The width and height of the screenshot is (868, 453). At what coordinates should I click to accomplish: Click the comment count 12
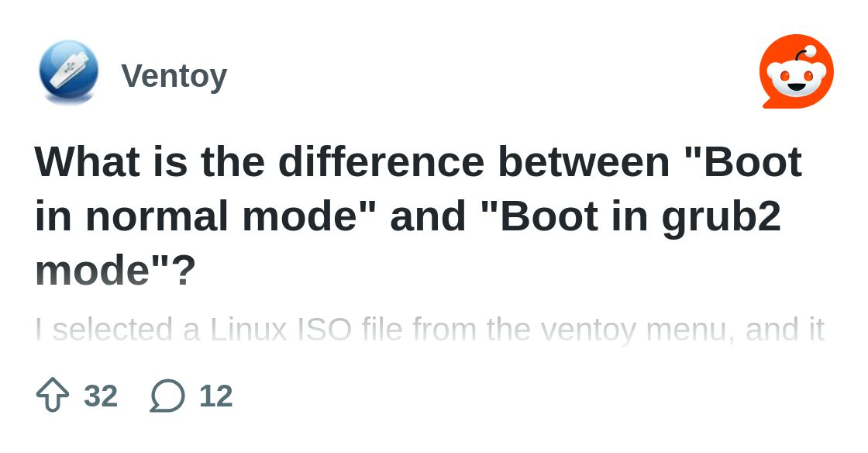[x=216, y=396]
